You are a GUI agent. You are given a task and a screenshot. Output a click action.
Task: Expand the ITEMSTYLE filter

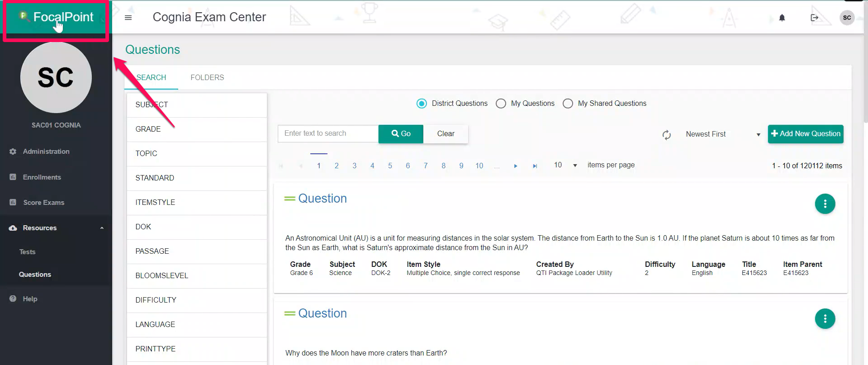pos(197,203)
